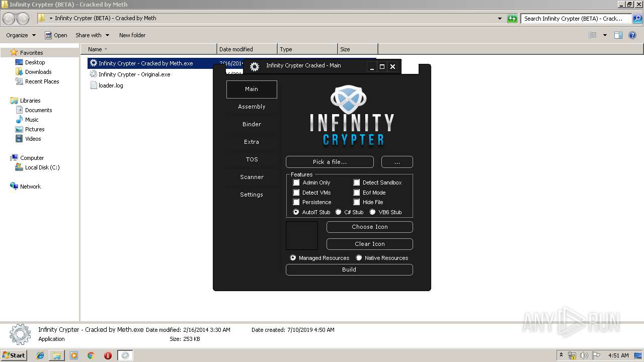Click the Choose Icon button
The height and width of the screenshot is (362, 644).
tap(370, 227)
